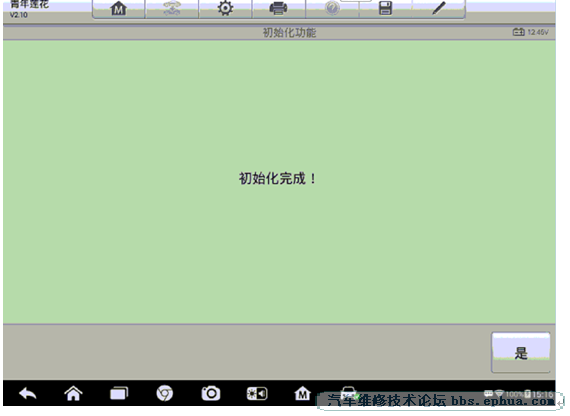
Task: Tap the Android home icon
Action: (x=73, y=393)
